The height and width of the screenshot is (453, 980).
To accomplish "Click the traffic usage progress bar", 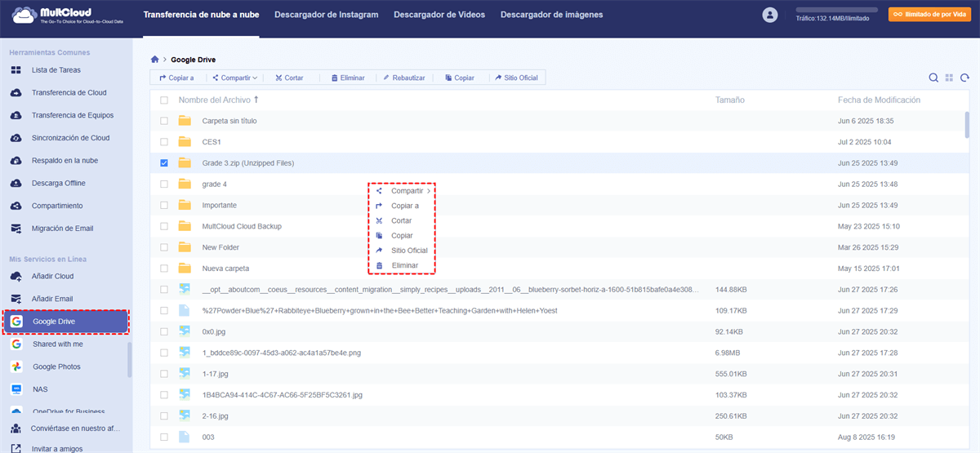I will (x=837, y=9).
